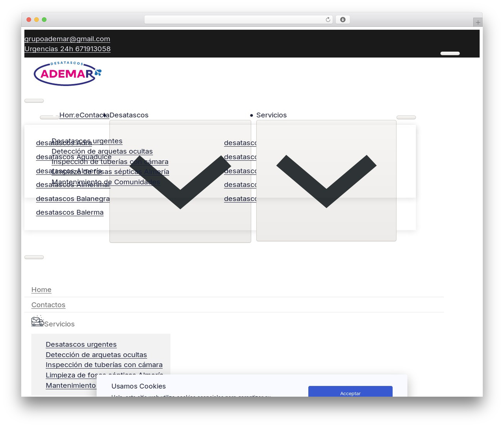Click the Desatascos Ademar logo
Screen dimensions: 504x427
click(68, 74)
